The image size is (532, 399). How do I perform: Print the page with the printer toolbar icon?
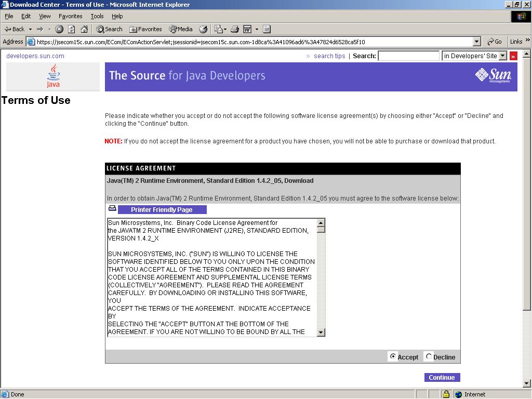[235, 29]
